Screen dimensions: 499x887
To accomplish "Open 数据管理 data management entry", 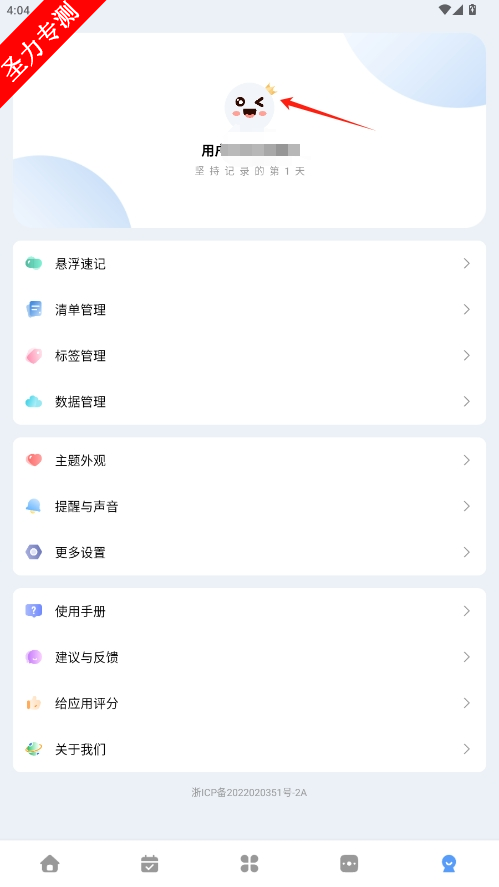I will pos(250,402).
